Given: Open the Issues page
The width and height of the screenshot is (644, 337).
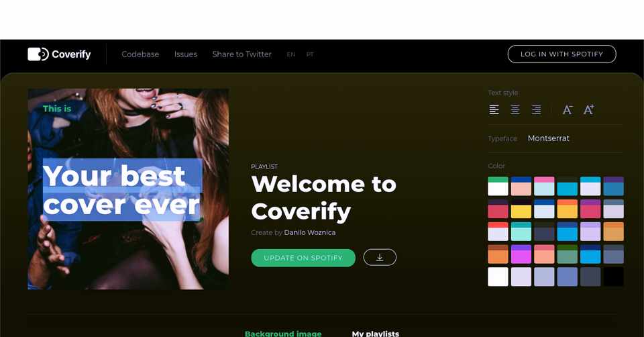Looking at the screenshot, I should (186, 54).
